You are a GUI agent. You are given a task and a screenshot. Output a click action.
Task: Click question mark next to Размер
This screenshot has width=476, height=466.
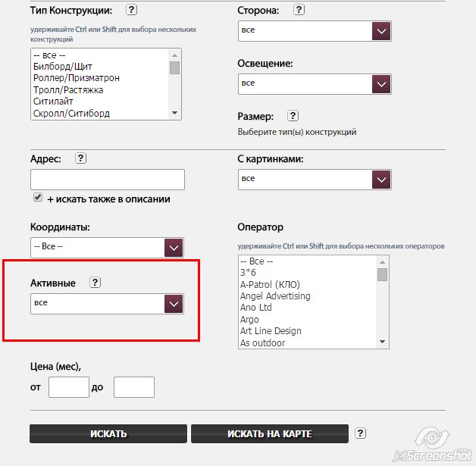point(293,116)
